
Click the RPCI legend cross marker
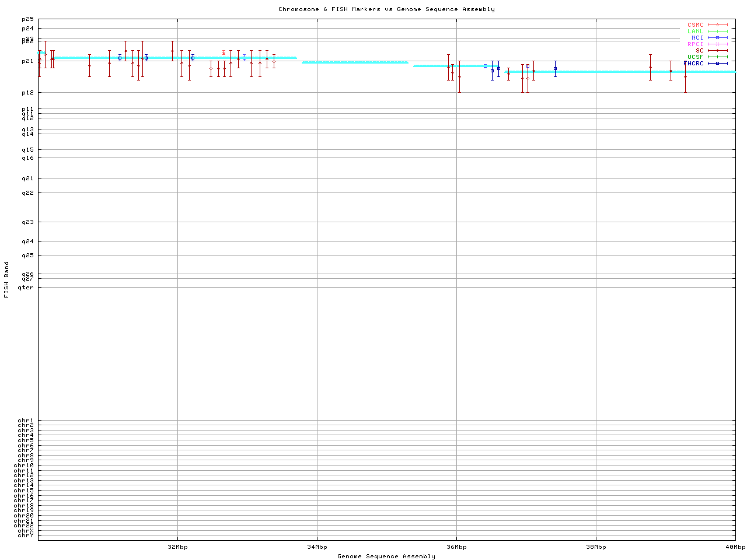point(717,44)
